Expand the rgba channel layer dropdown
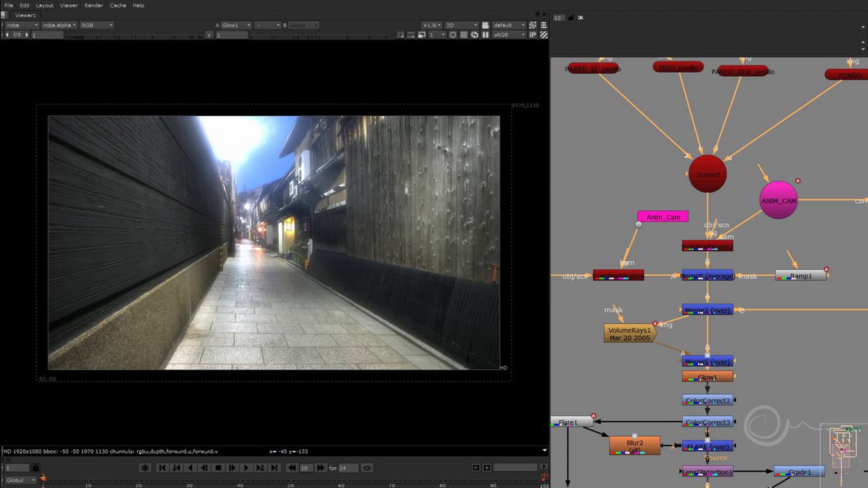Image resolution: width=868 pixels, height=488 pixels. [x=22, y=25]
